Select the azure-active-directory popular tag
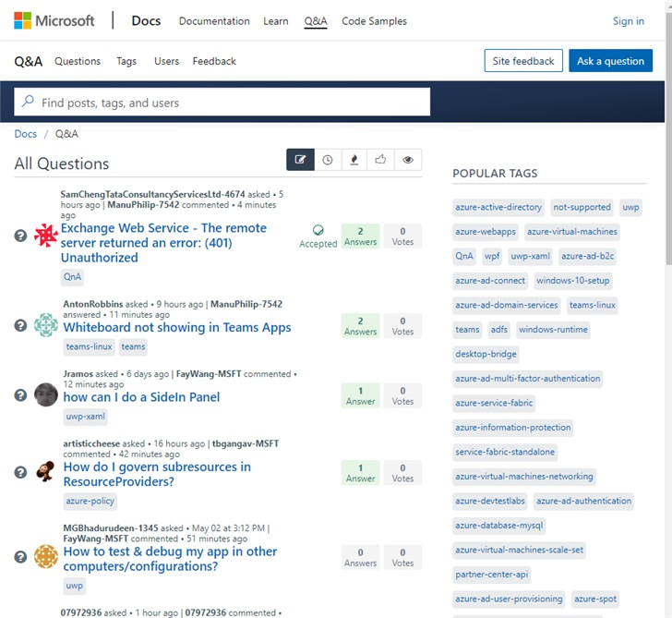 (498, 208)
